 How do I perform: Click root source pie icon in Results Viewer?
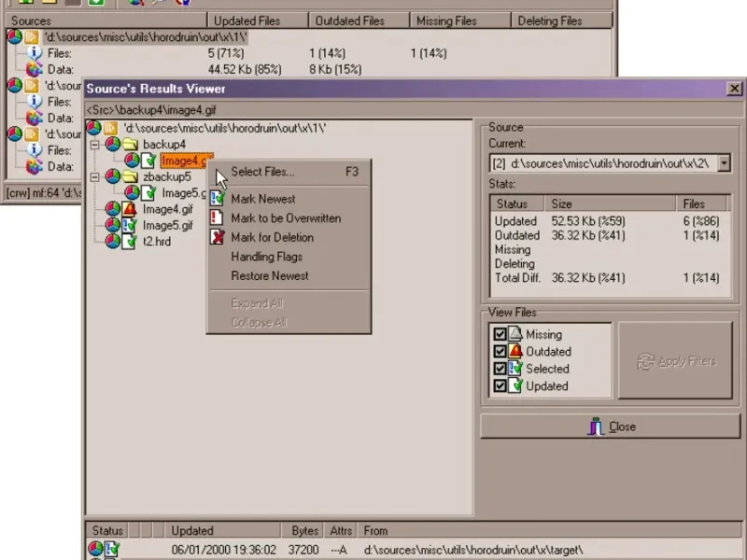[94, 128]
